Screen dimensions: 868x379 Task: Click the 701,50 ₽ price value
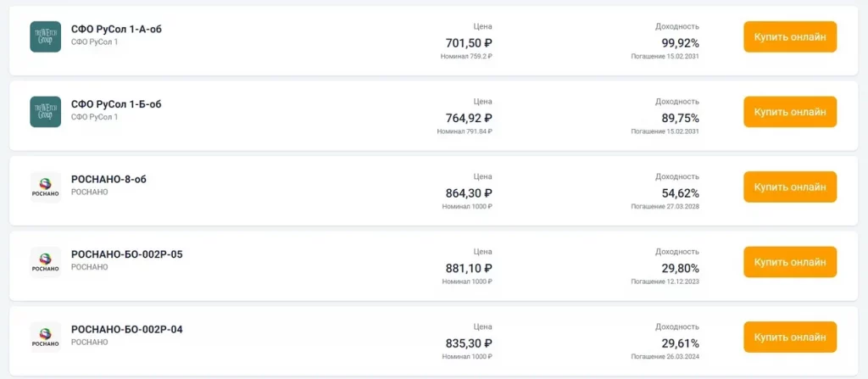[x=469, y=43]
